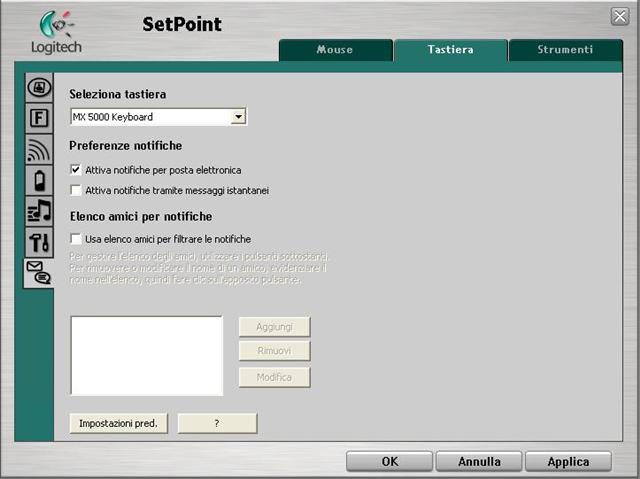Image resolution: width=640 pixels, height=479 pixels.
Task: Click the Aggiungi button
Action: (274, 327)
